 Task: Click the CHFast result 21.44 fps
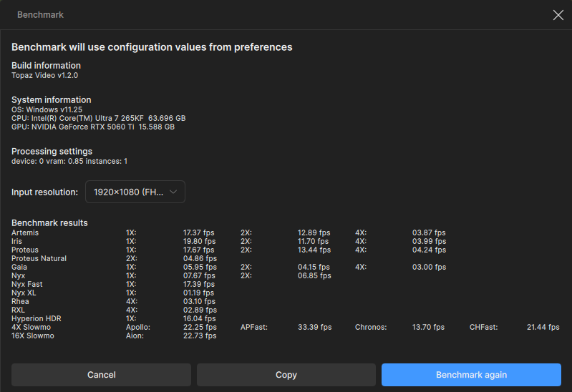tap(543, 327)
